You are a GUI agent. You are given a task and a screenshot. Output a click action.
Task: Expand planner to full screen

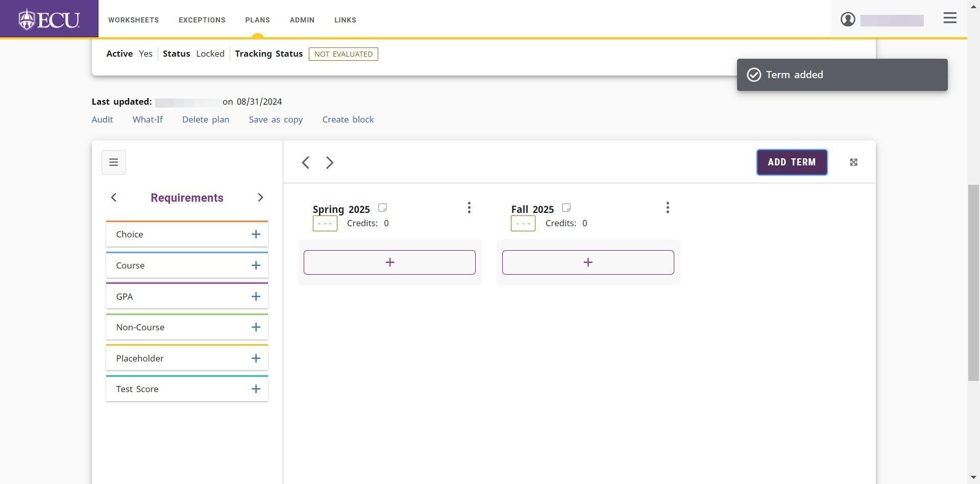pyautogui.click(x=853, y=162)
